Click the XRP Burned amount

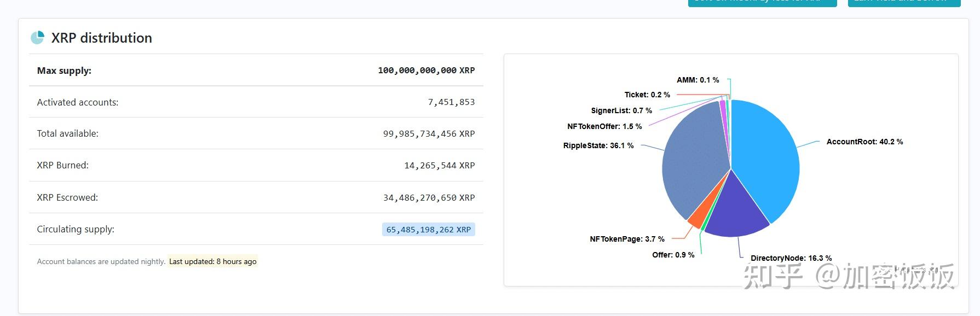440,165
